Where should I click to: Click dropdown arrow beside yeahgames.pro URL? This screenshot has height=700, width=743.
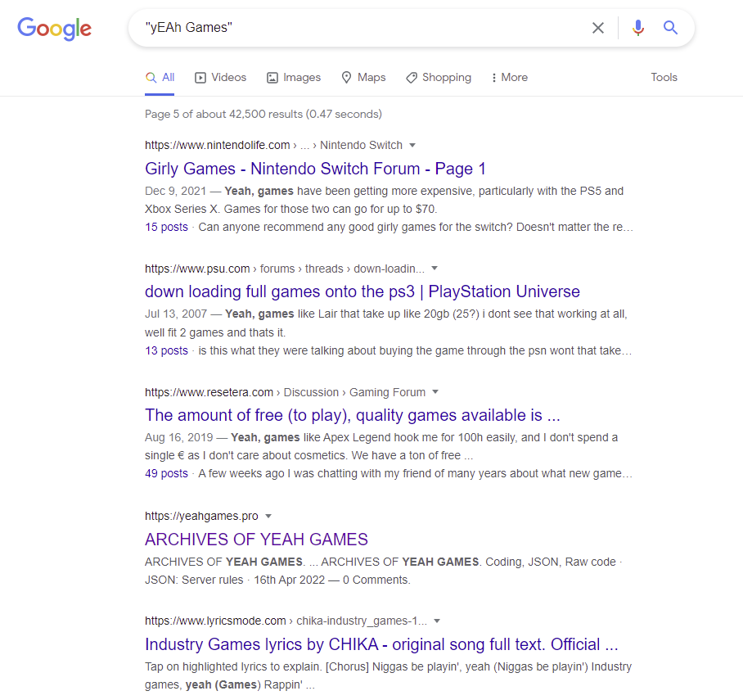coord(268,517)
